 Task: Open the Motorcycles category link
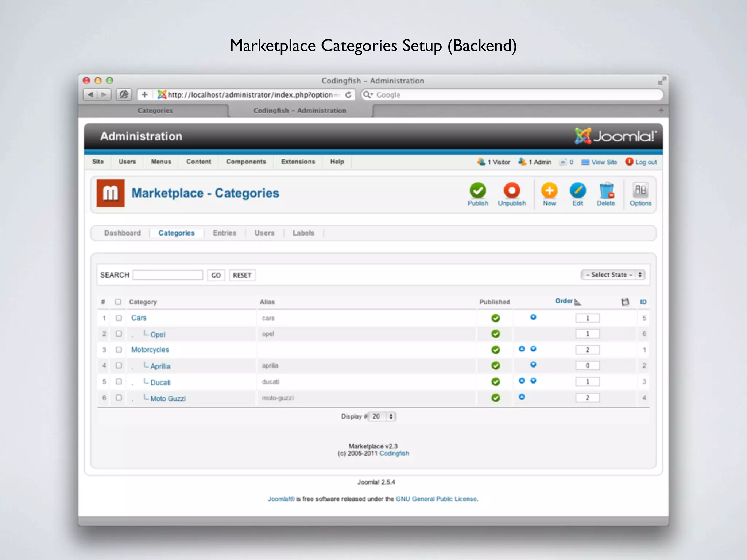(x=150, y=350)
